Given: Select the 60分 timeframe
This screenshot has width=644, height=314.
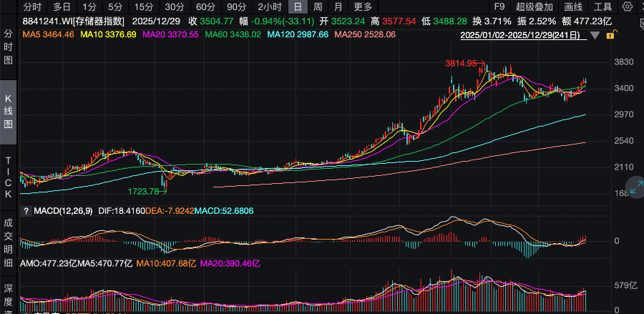Looking at the screenshot, I should pyautogui.click(x=205, y=6).
